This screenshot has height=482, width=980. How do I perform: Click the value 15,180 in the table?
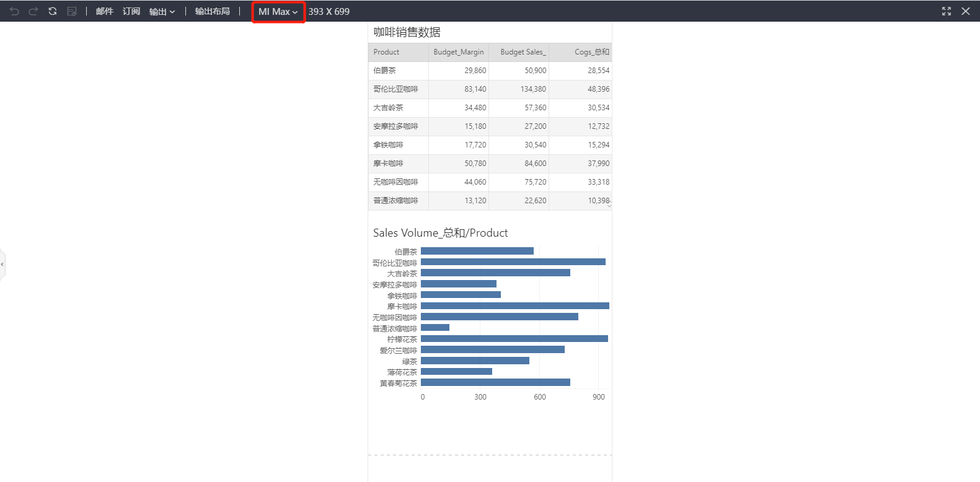[x=475, y=126]
